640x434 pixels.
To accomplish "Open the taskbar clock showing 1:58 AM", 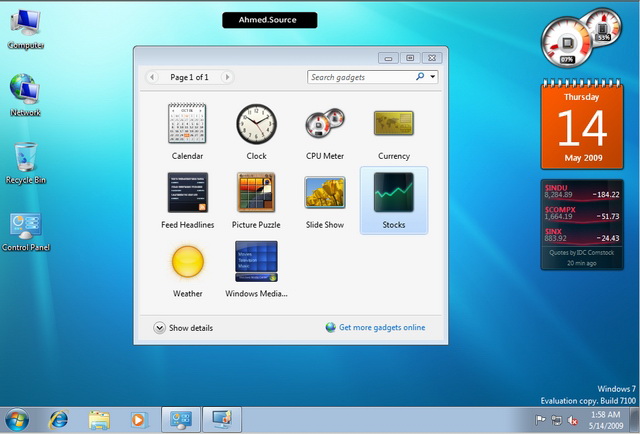I will click(606, 420).
